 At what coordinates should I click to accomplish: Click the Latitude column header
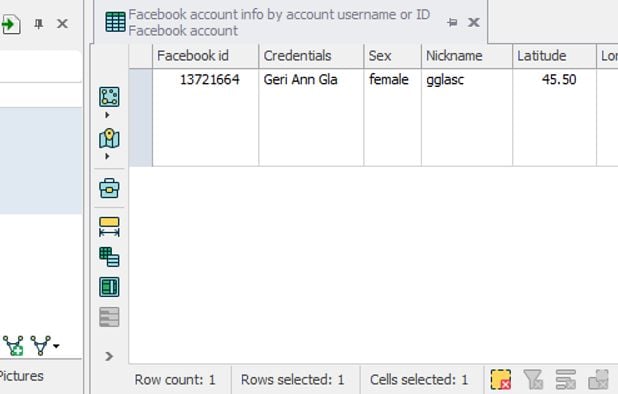tap(554, 56)
